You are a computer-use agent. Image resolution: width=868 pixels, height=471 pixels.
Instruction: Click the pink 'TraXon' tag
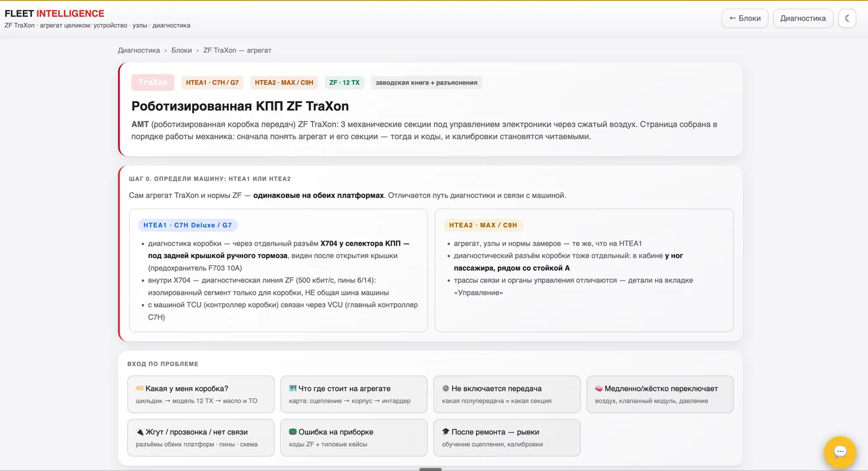153,83
